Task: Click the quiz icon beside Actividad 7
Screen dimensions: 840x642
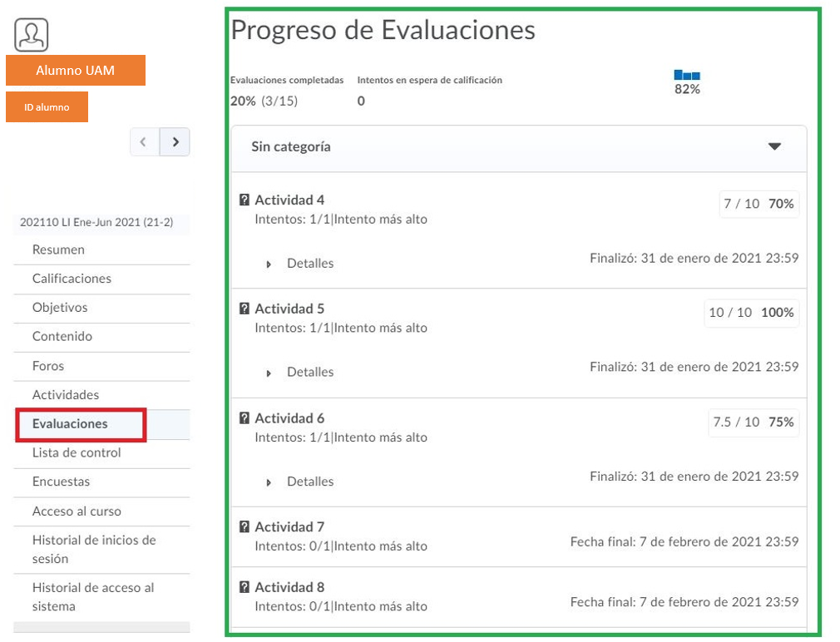Action: pos(245,526)
